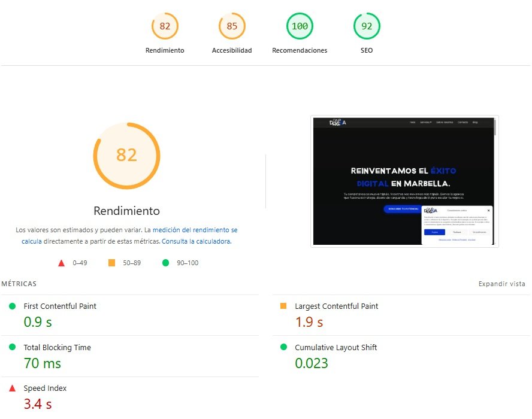Select the Speed Index metric label
This screenshot has height=419, width=532.
point(45,388)
